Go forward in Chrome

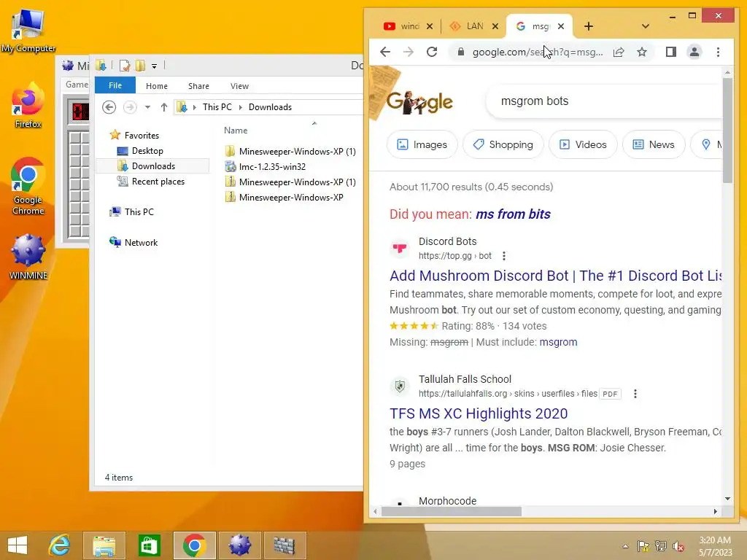point(409,52)
